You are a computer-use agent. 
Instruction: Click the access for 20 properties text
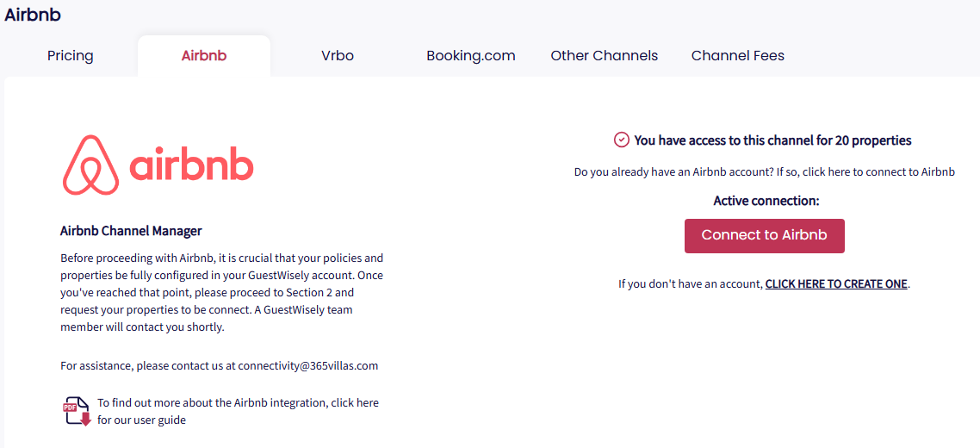pyautogui.click(x=772, y=140)
